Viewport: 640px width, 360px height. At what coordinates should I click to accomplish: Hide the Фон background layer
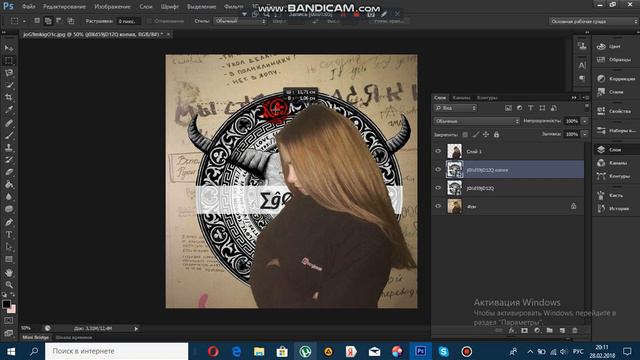pos(438,206)
